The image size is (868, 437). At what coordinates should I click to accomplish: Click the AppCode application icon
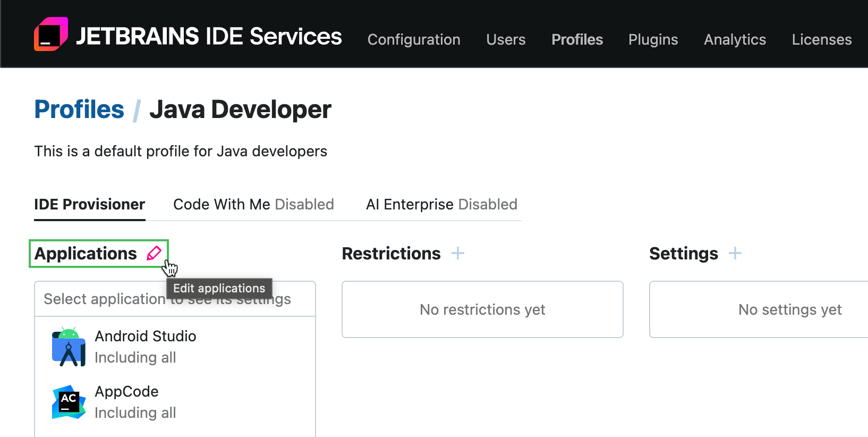tap(69, 402)
